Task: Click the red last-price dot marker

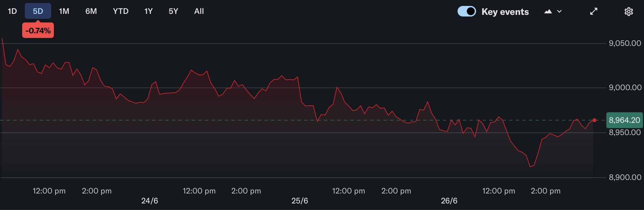Action: (594, 120)
